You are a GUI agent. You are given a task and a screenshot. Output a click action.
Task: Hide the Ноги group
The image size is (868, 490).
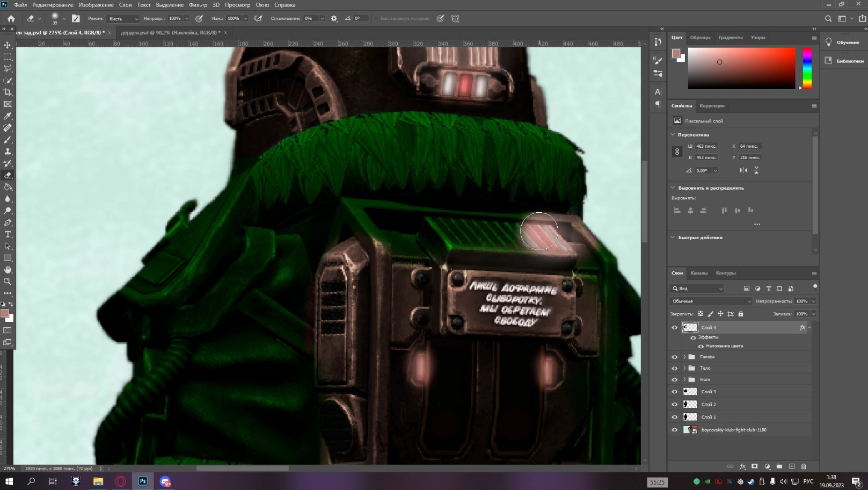(x=675, y=379)
